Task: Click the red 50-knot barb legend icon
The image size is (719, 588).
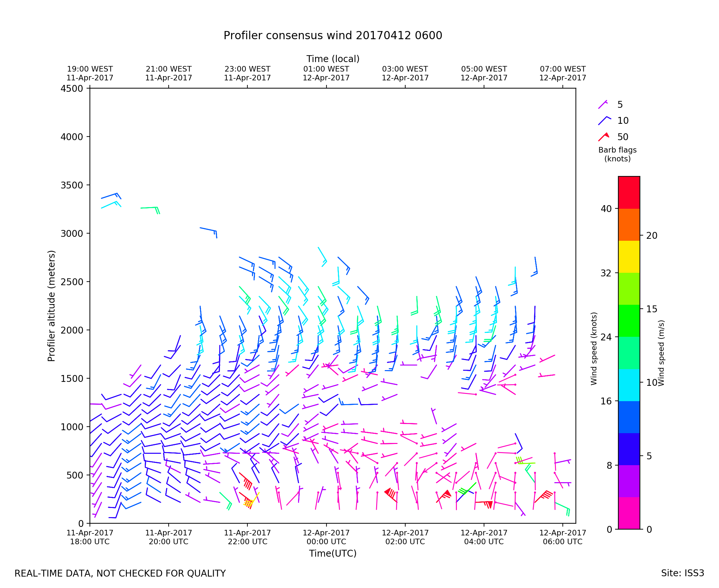Action: pos(603,137)
